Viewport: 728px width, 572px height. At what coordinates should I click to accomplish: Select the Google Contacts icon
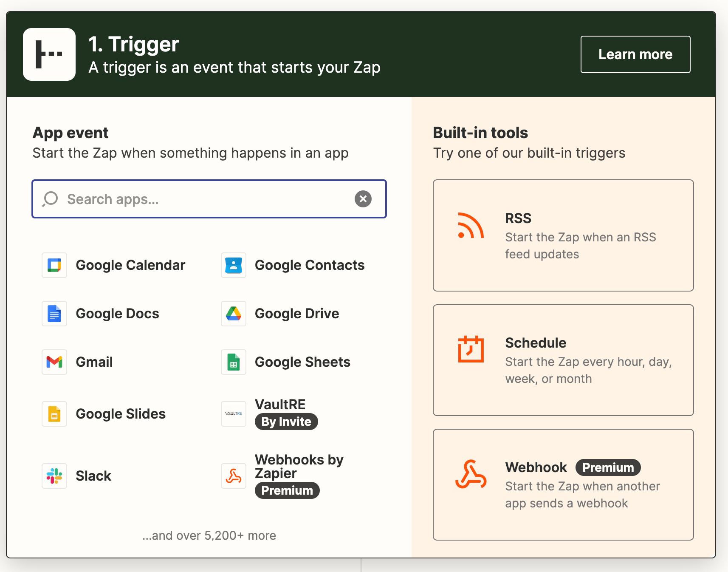tap(234, 265)
